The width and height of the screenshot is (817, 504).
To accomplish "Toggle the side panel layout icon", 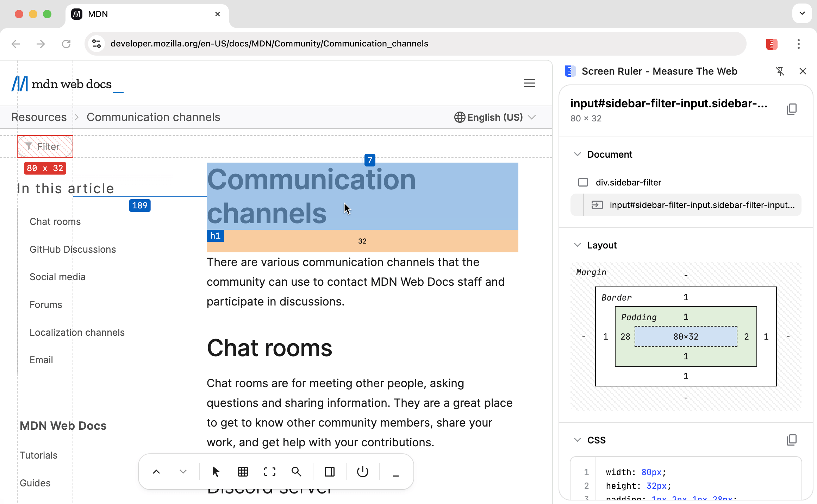I will (x=330, y=472).
